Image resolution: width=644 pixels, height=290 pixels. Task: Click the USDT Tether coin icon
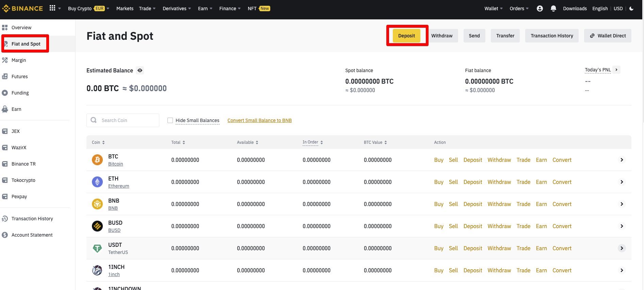coord(97,248)
